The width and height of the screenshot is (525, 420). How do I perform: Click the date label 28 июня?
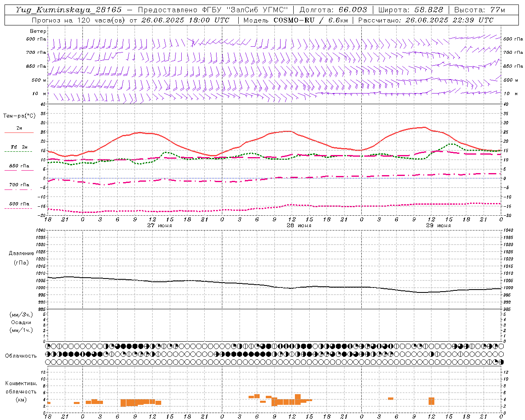[299, 226]
